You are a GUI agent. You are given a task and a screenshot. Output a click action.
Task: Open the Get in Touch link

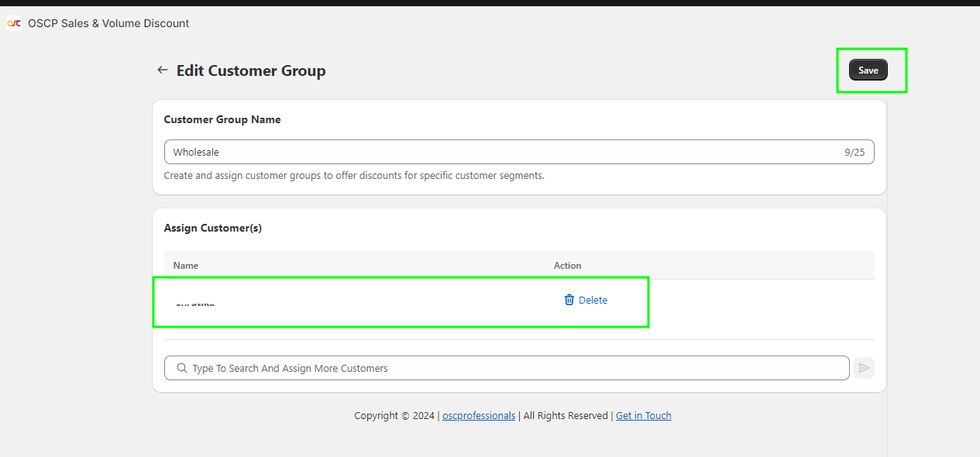coord(643,415)
